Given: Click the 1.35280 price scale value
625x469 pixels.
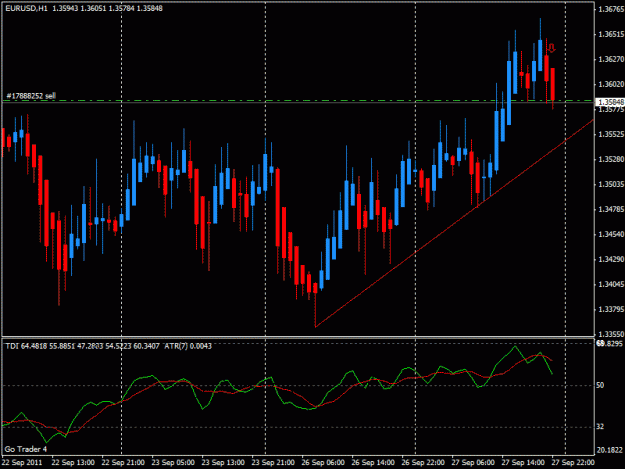Looking at the screenshot, I should [611, 159].
